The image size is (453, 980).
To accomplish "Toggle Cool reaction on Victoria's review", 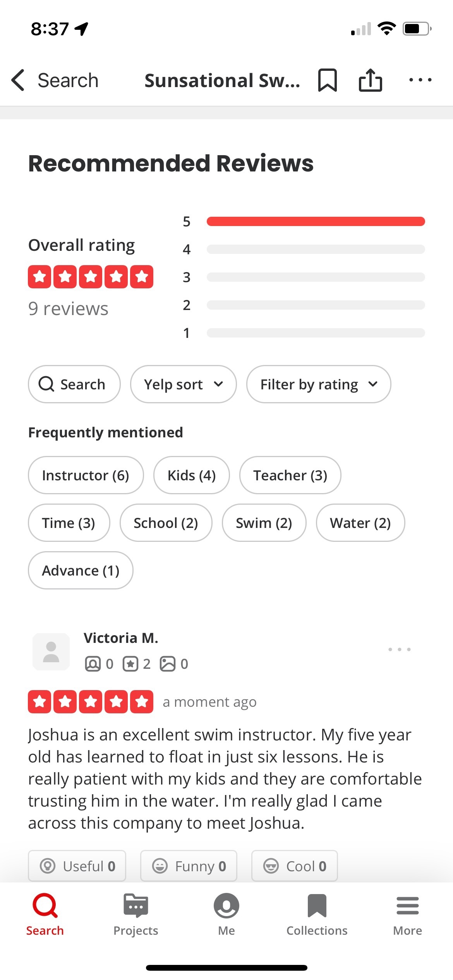I will tap(294, 866).
